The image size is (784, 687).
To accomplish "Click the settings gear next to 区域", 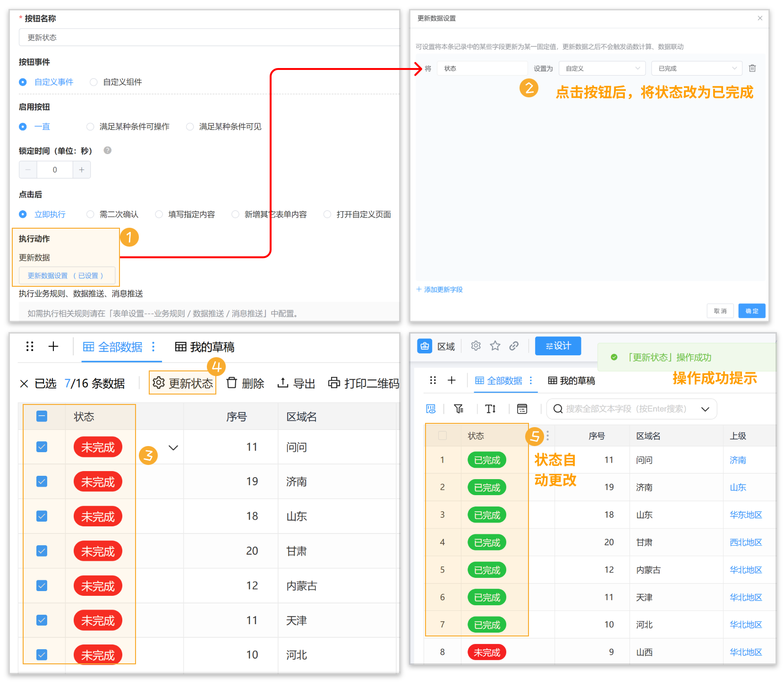I will (476, 346).
